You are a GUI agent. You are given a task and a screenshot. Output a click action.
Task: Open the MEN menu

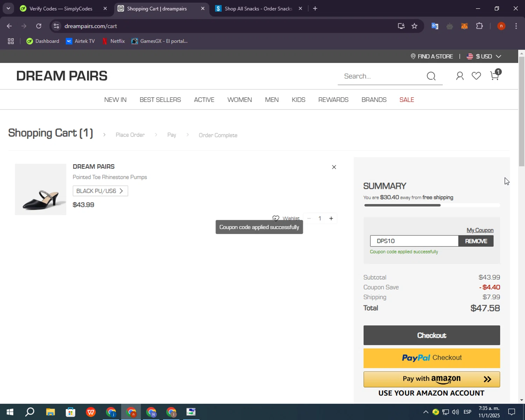(x=272, y=100)
